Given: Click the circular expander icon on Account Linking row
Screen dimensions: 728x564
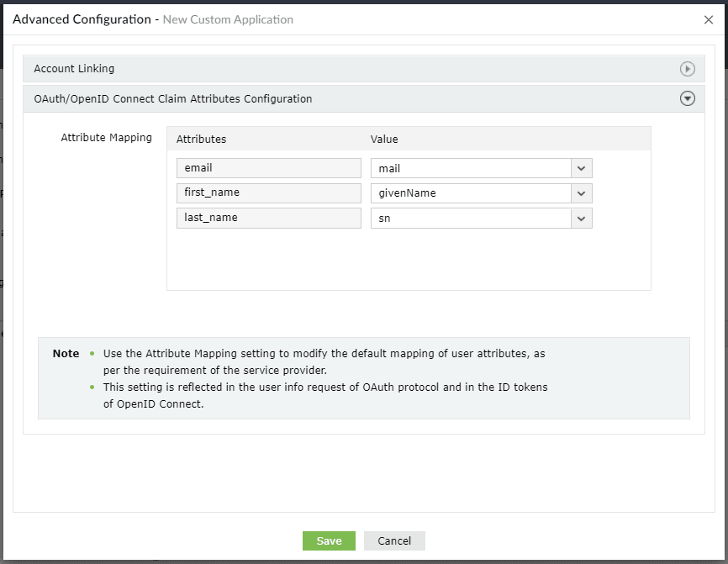Looking at the screenshot, I should point(688,69).
